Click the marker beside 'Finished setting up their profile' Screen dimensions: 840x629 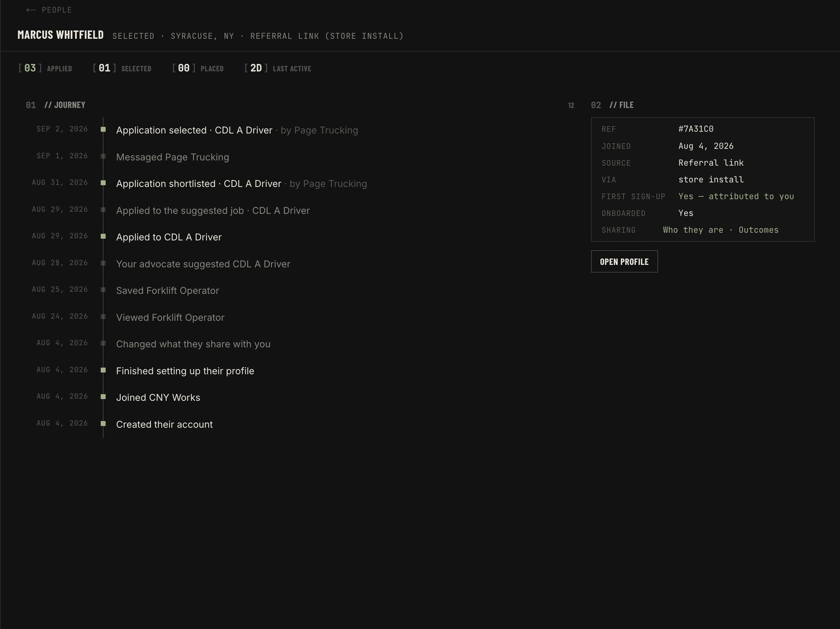coord(103,370)
